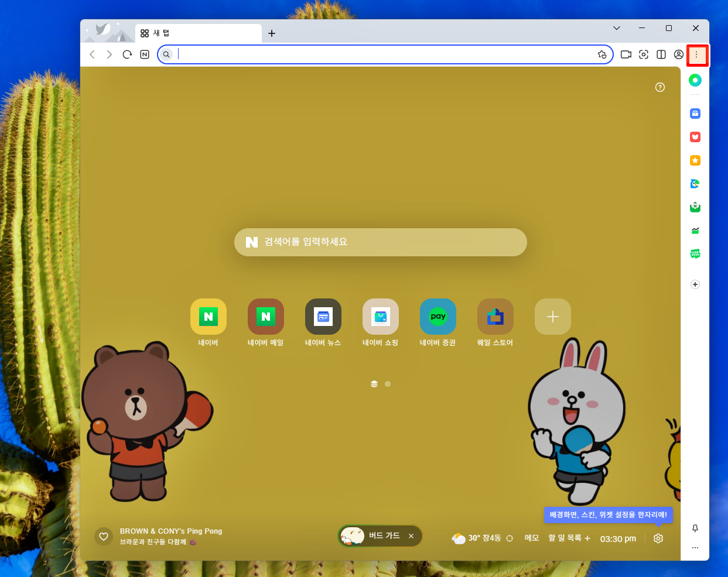Click the 브라운과 친구들 다함께 caption
This screenshot has height=577, width=728.
click(x=153, y=542)
